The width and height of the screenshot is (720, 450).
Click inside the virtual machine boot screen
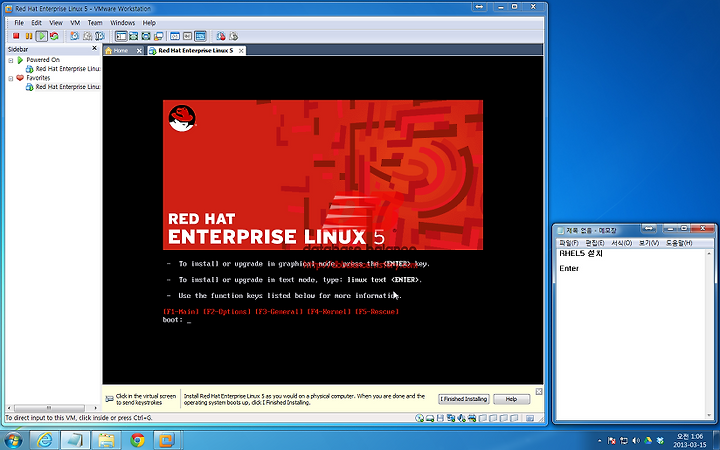coord(322,220)
